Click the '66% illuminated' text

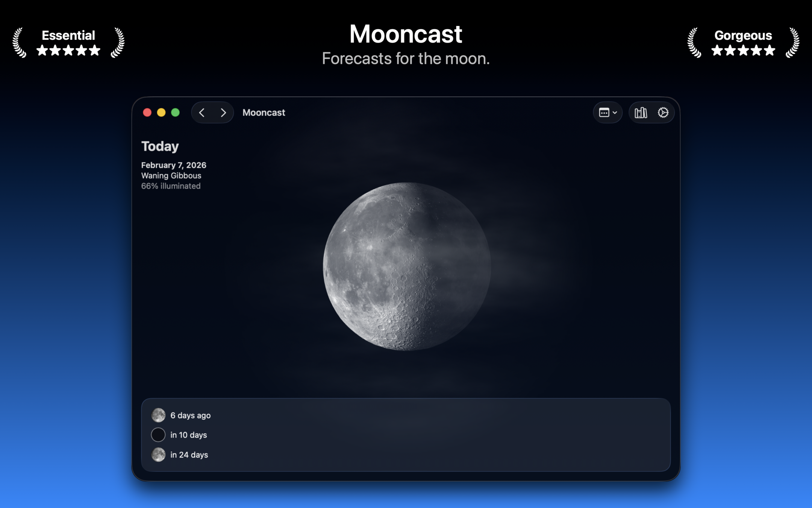click(171, 186)
